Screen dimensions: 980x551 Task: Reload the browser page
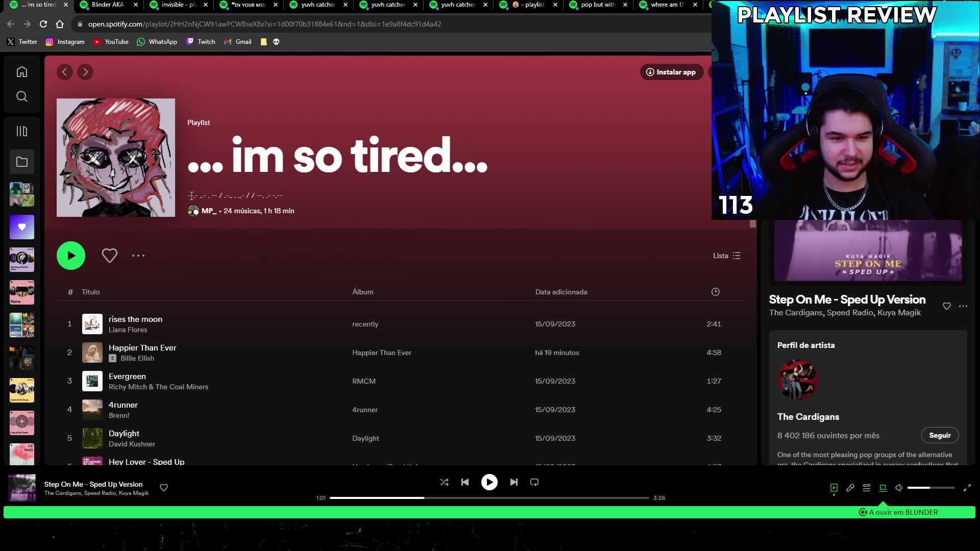43,24
